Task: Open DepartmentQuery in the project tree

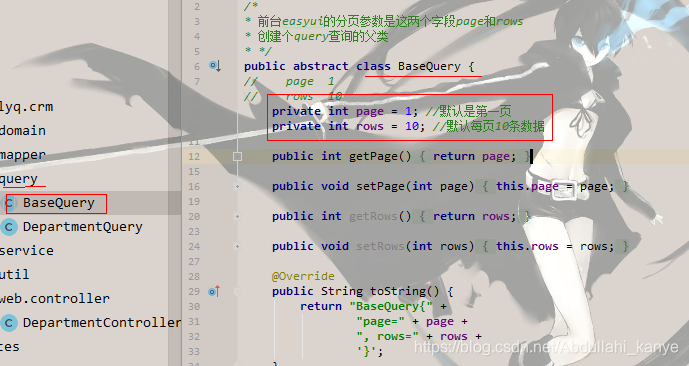Action: click(83, 227)
